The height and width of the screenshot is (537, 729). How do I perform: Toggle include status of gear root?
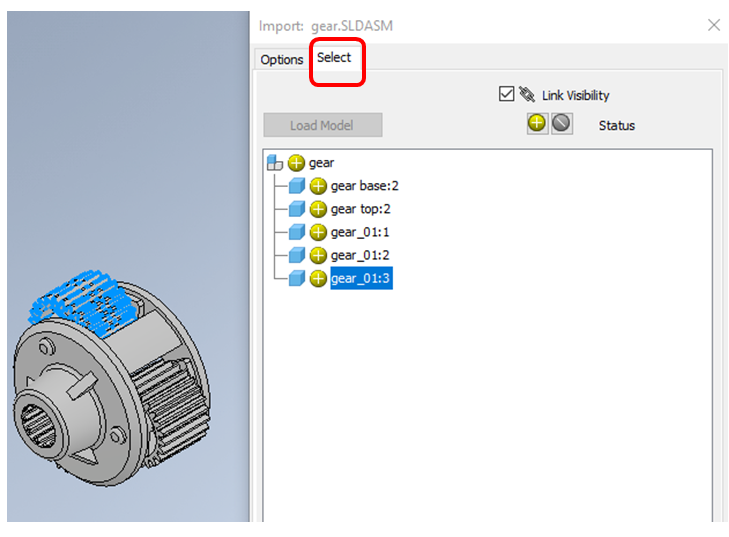tap(296, 163)
